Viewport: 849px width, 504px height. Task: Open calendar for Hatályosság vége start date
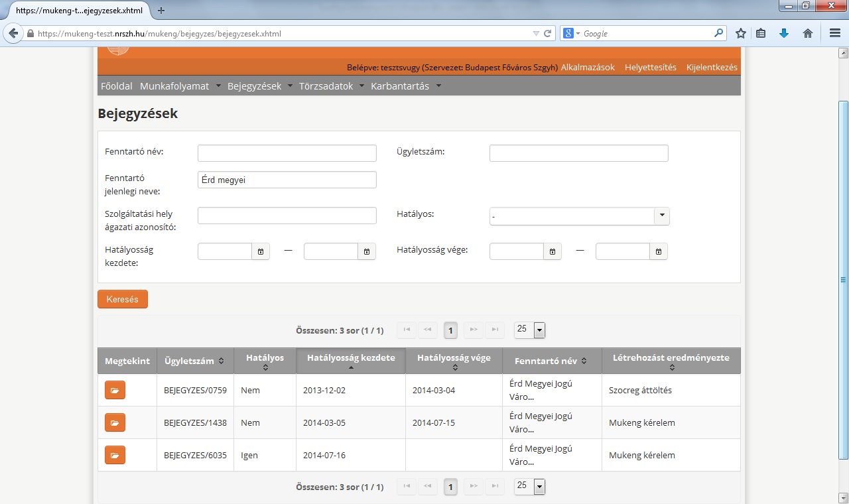coord(553,251)
